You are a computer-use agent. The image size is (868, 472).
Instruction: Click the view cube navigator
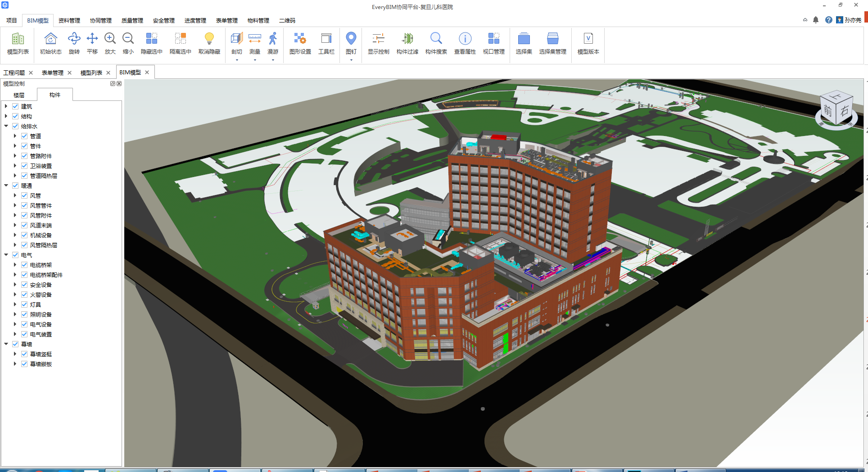coord(836,109)
